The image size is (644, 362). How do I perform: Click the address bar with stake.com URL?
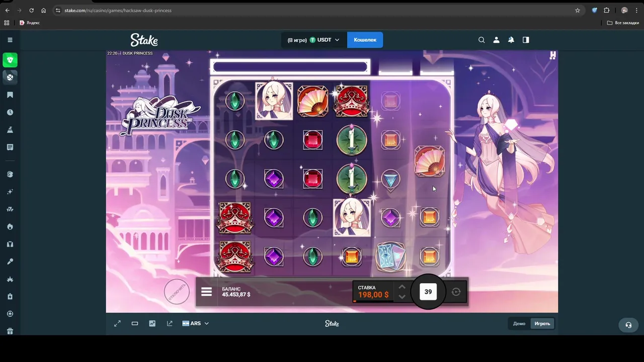point(318,10)
